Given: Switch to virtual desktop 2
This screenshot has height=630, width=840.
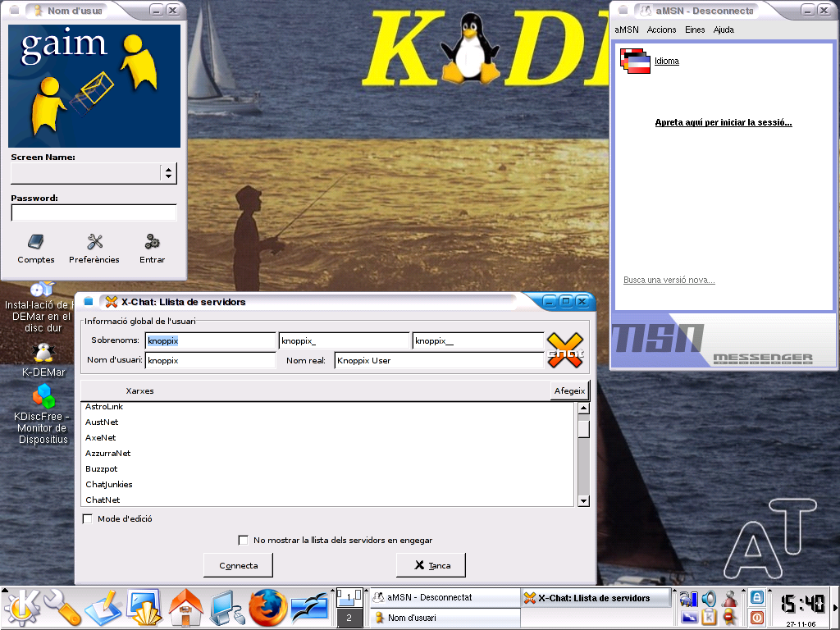Looking at the screenshot, I should [349, 618].
